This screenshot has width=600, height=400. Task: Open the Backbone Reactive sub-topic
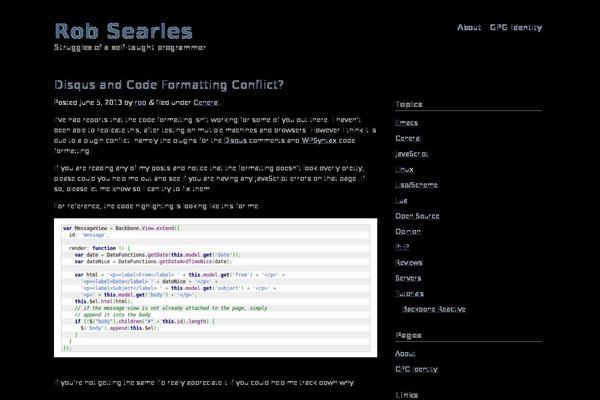(434, 309)
